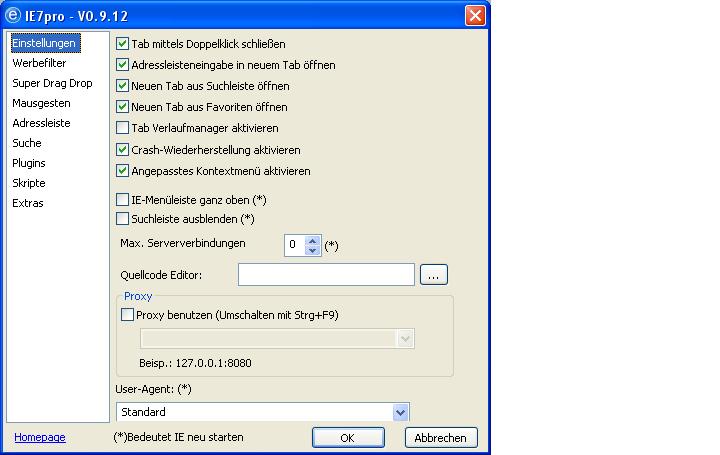Screen dimensions: 720x455
Task: Click the IE7pro - V0.9.12 title text
Action: [x=76, y=16]
